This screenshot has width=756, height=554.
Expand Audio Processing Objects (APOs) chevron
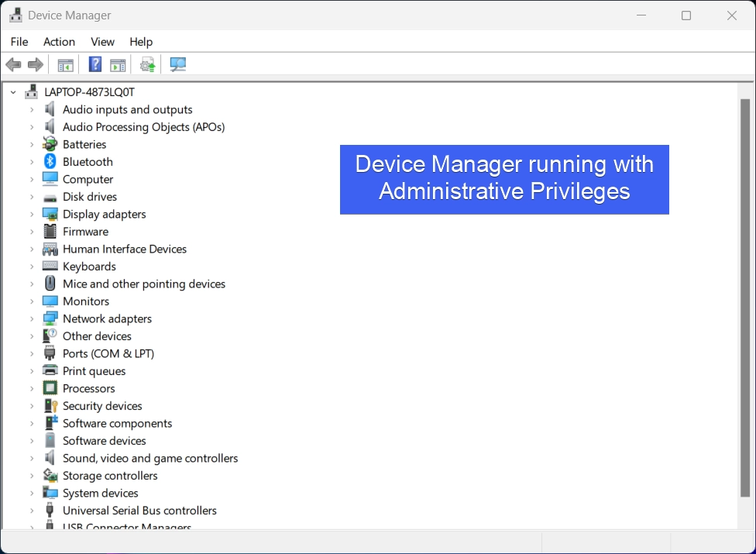(32, 127)
